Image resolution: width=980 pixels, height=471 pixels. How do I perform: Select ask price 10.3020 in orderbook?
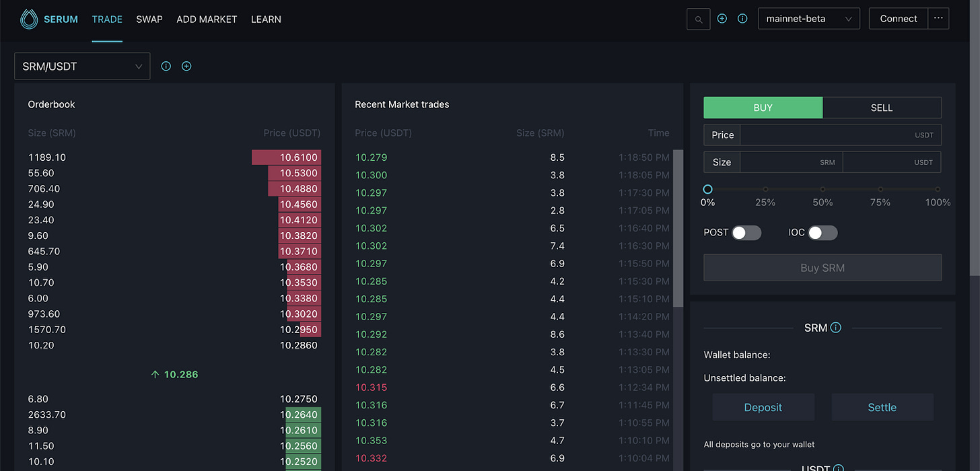click(299, 314)
